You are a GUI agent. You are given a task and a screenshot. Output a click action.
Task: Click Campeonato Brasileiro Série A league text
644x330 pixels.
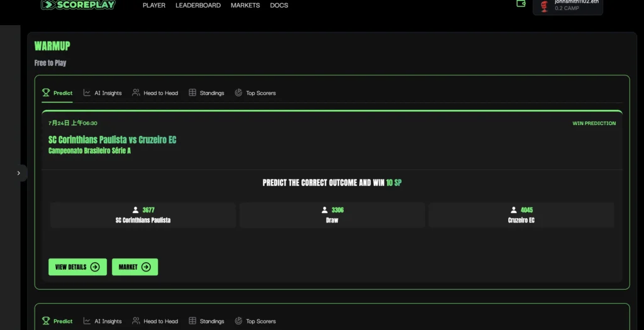(89, 151)
